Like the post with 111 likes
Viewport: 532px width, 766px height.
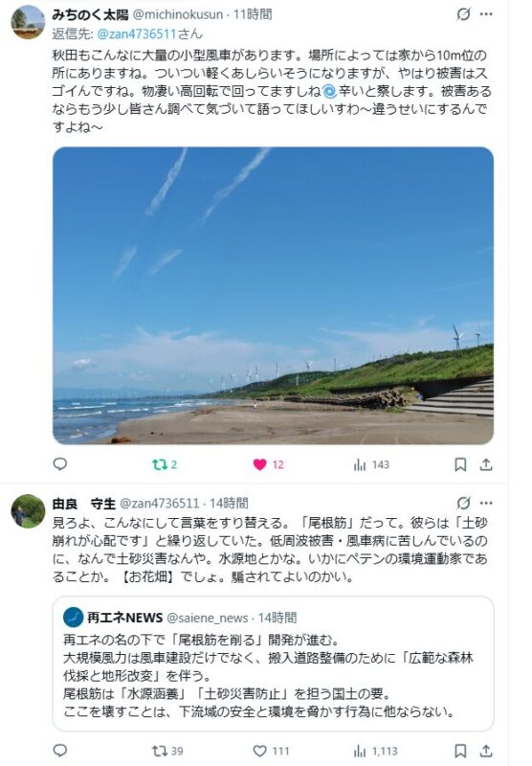tap(272, 751)
